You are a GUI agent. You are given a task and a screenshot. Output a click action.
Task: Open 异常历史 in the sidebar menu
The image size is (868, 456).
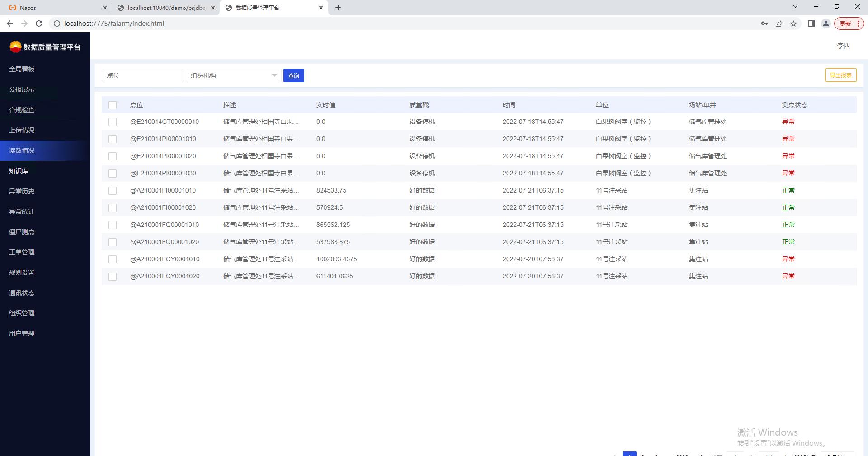pos(22,191)
